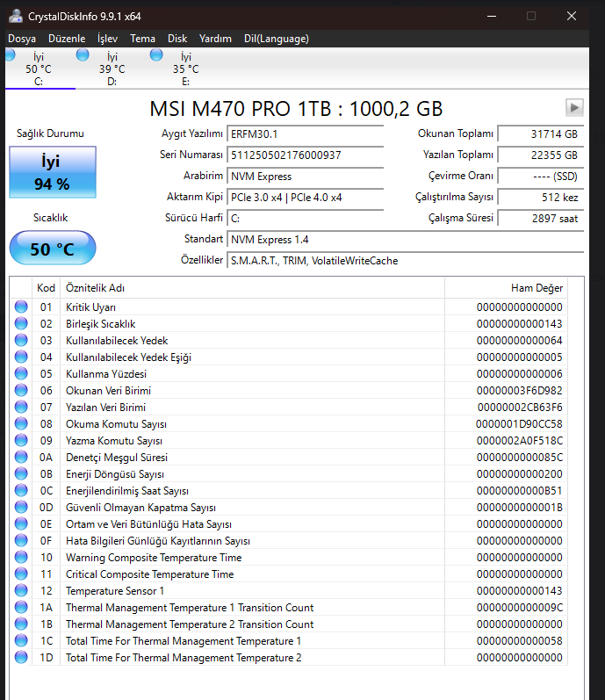Click the status orb for Yazılan Veri Birimi row
This screenshot has height=700, width=605.
(21, 407)
